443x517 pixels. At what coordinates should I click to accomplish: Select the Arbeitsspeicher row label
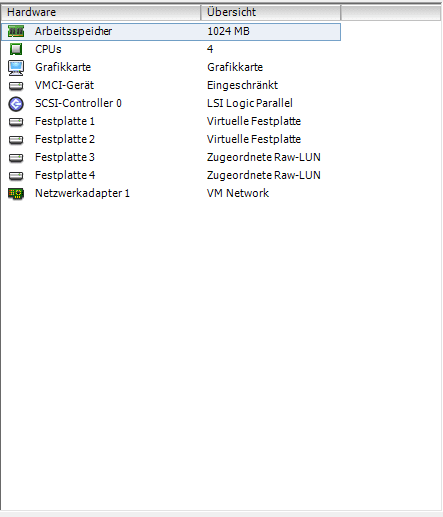click(73, 31)
